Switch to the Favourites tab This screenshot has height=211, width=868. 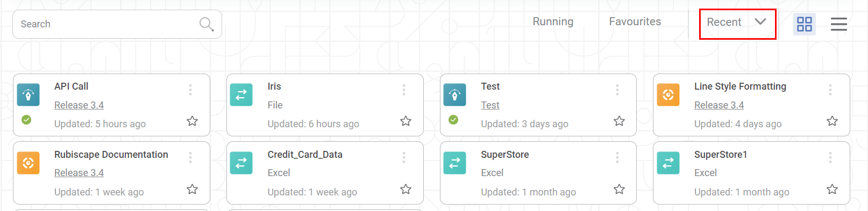(x=635, y=21)
